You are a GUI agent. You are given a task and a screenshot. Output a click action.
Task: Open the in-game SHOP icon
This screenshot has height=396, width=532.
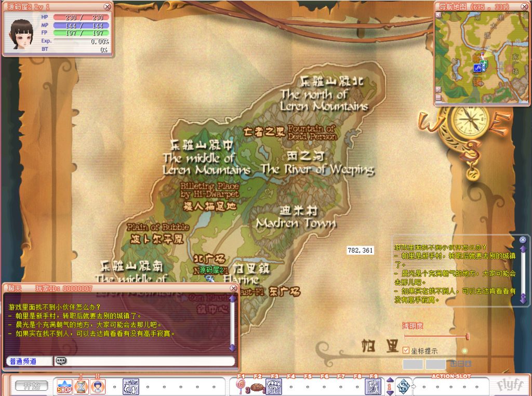pyautogui.click(x=65, y=386)
